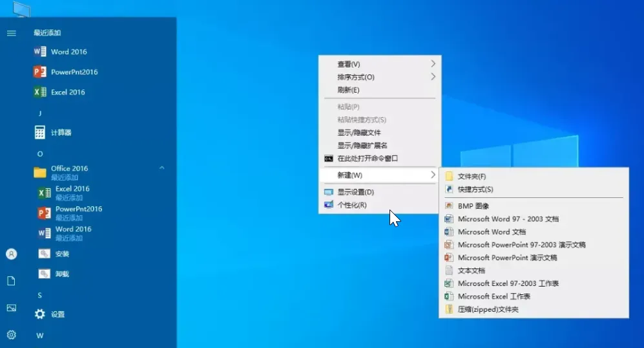
Task: Click the letter J group header
Action: pyautogui.click(x=40, y=113)
